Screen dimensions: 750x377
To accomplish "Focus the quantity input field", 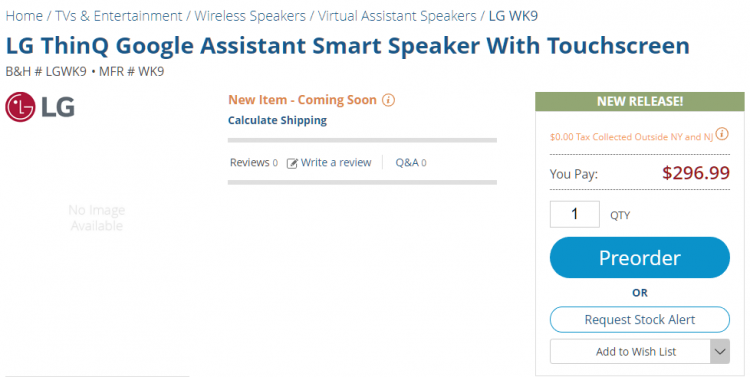I will click(574, 214).
